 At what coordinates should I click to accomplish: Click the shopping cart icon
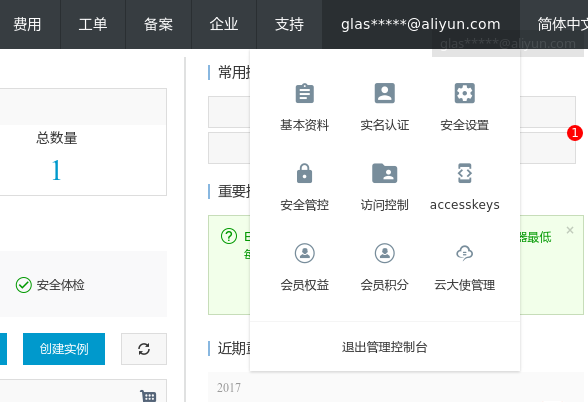tap(148, 396)
